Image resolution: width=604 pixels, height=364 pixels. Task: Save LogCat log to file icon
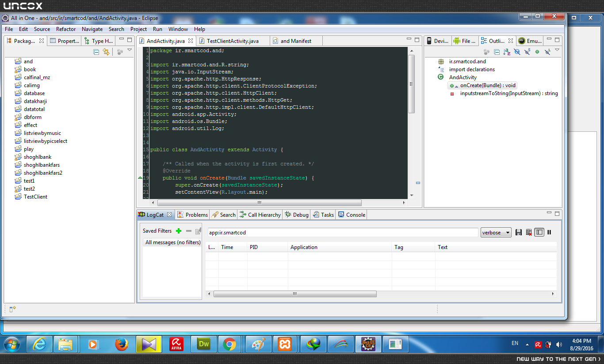tap(519, 232)
